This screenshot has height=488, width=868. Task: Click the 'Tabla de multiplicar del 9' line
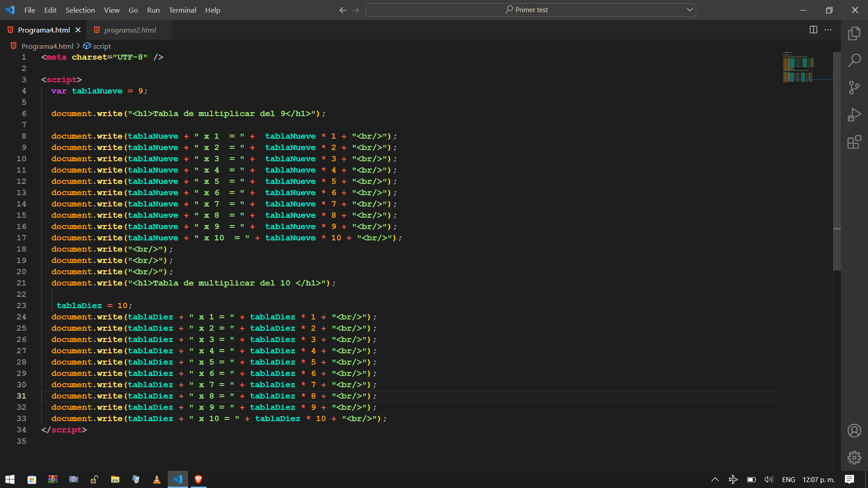click(188, 113)
